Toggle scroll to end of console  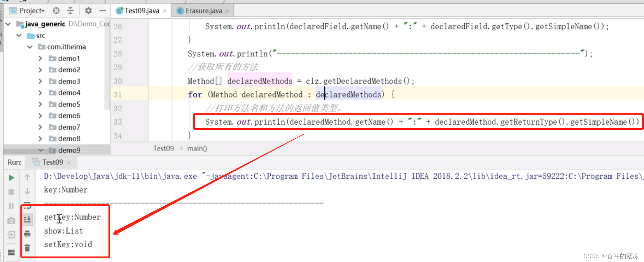(27, 220)
